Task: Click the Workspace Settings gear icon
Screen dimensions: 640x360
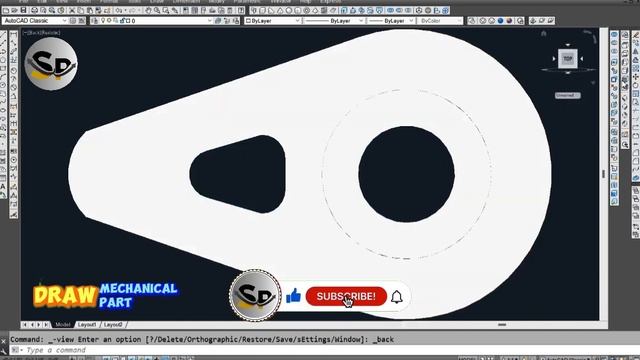Action: (73, 20)
